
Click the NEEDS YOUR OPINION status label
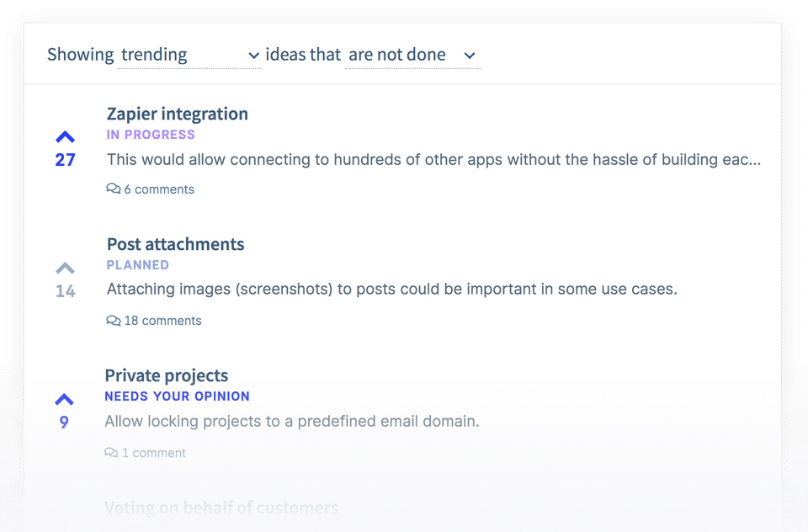pyautogui.click(x=177, y=396)
